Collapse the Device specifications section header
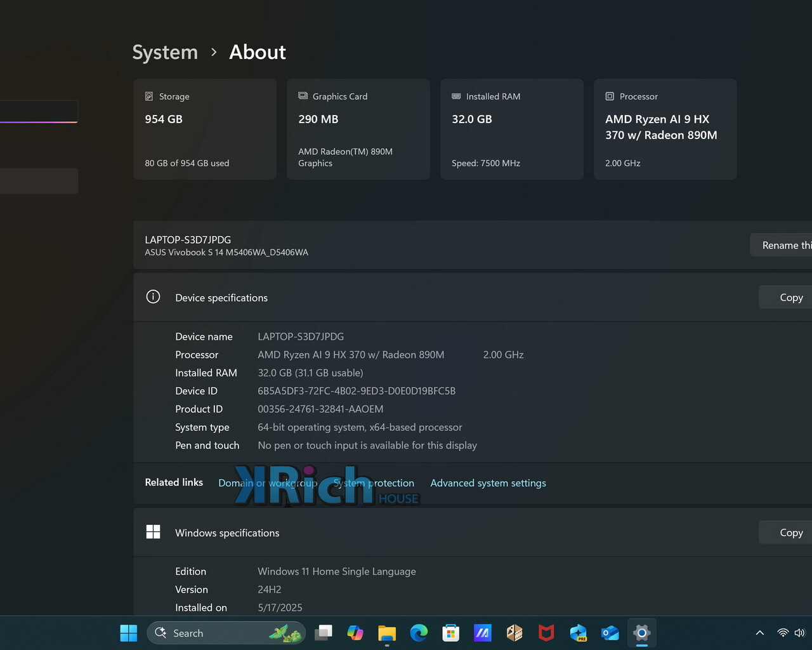 click(473, 297)
